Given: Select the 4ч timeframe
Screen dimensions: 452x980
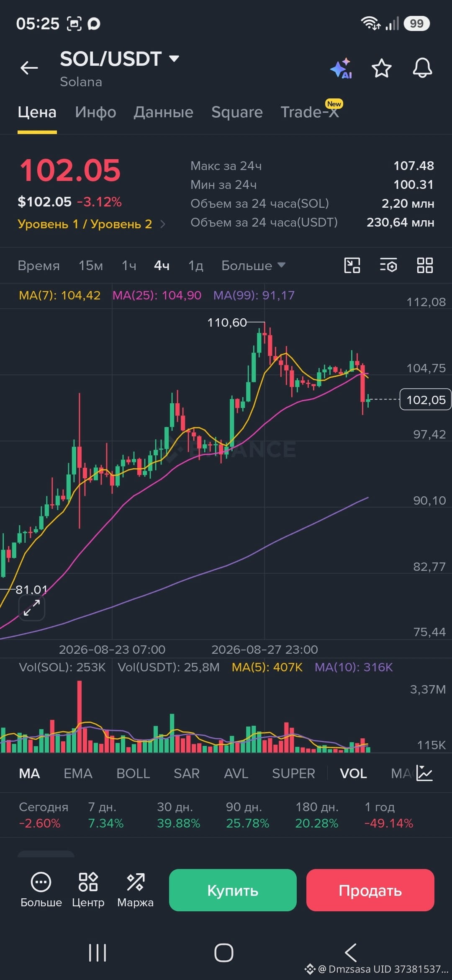Looking at the screenshot, I should tap(162, 266).
